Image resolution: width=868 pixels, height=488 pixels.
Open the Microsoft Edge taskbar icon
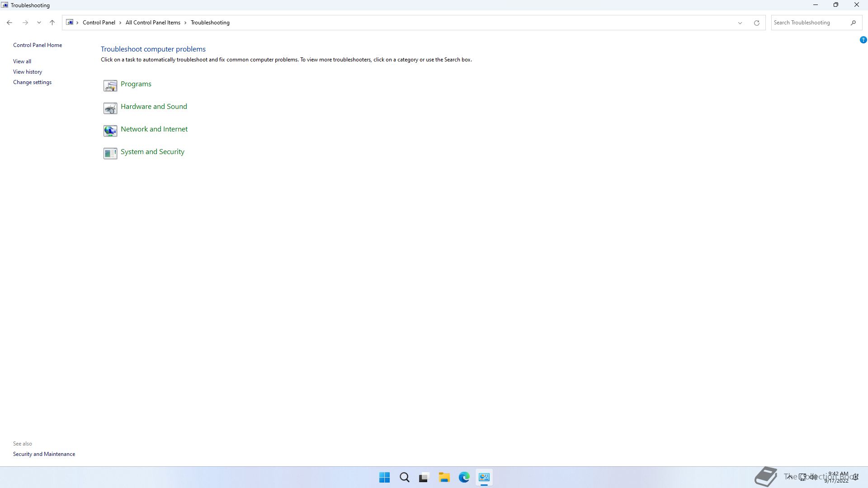[x=464, y=477]
